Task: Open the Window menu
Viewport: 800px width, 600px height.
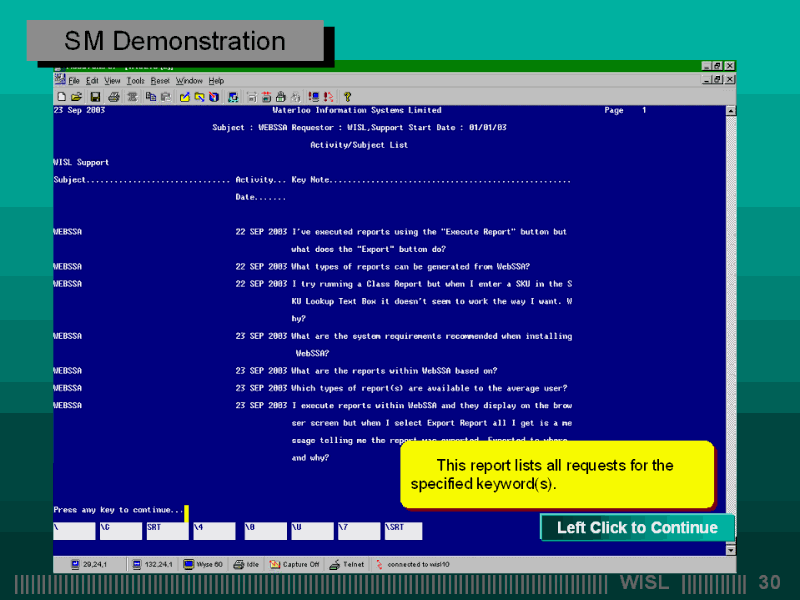Action: 190,80
